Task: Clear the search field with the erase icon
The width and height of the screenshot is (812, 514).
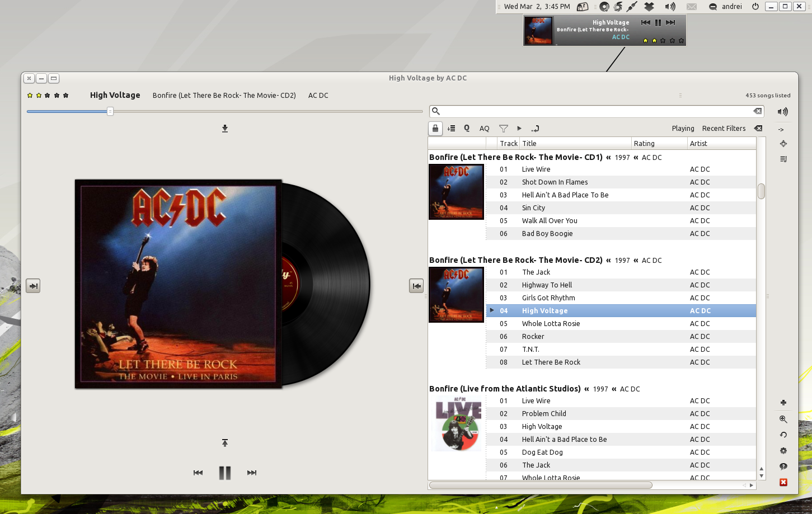Action: pos(757,111)
